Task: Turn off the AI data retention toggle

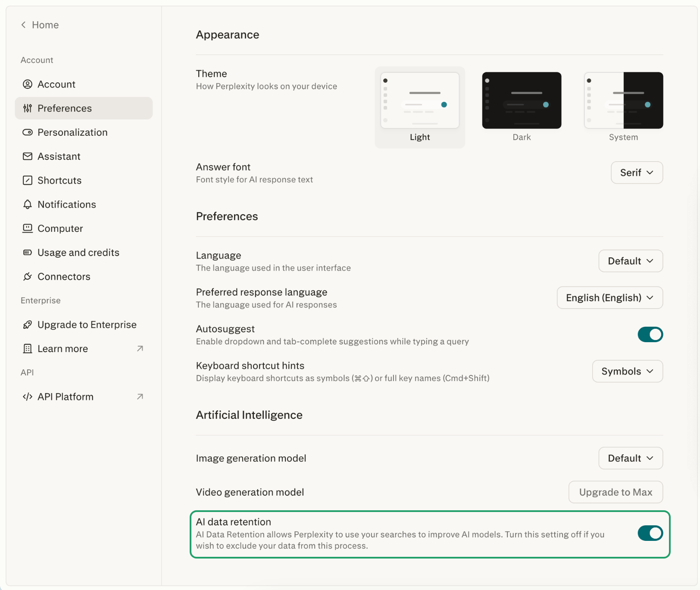Action: coord(650,533)
